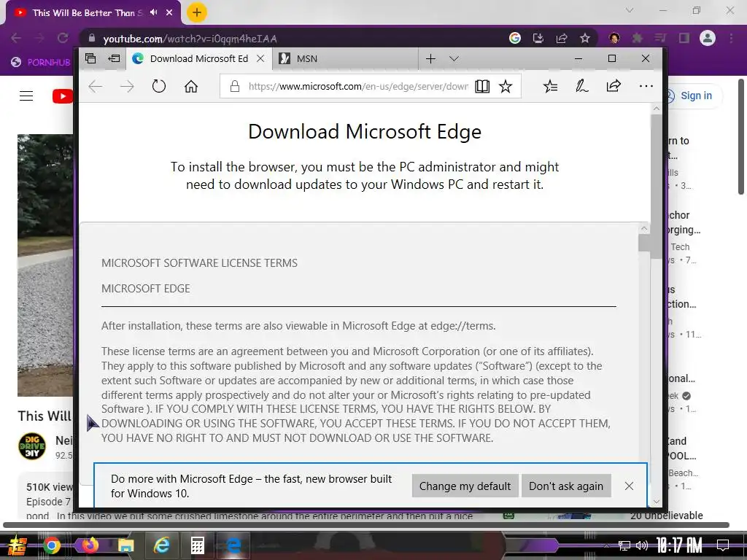Open Chrome media controls icon

(660, 38)
